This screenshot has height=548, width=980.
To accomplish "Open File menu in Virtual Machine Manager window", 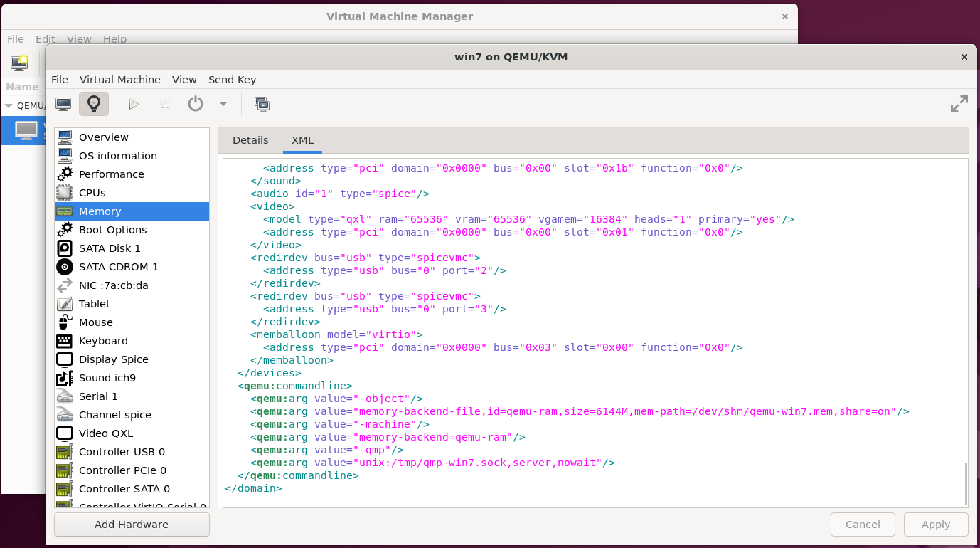I will [x=16, y=39].
